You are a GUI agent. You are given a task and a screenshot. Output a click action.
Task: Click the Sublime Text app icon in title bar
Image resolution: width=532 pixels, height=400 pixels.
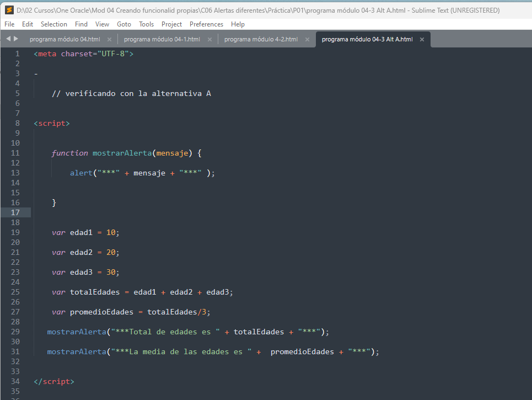pyautogui.click(x=9, y=10)
